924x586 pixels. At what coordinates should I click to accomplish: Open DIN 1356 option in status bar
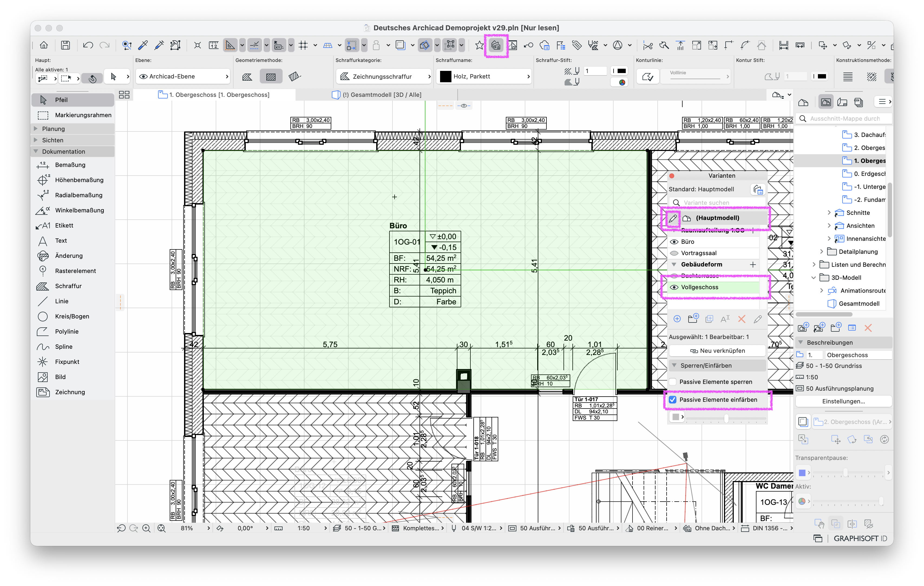(x=766, y=528)
